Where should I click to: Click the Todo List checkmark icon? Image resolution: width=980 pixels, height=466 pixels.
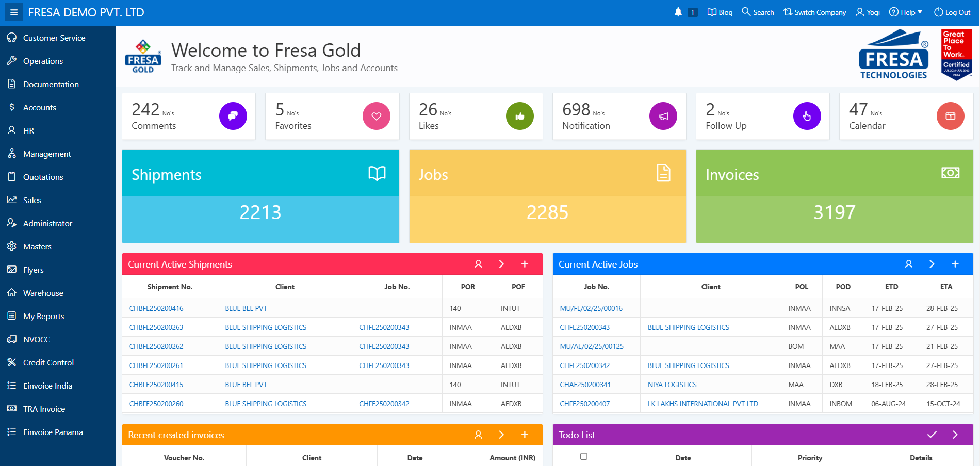pos(932,435)
